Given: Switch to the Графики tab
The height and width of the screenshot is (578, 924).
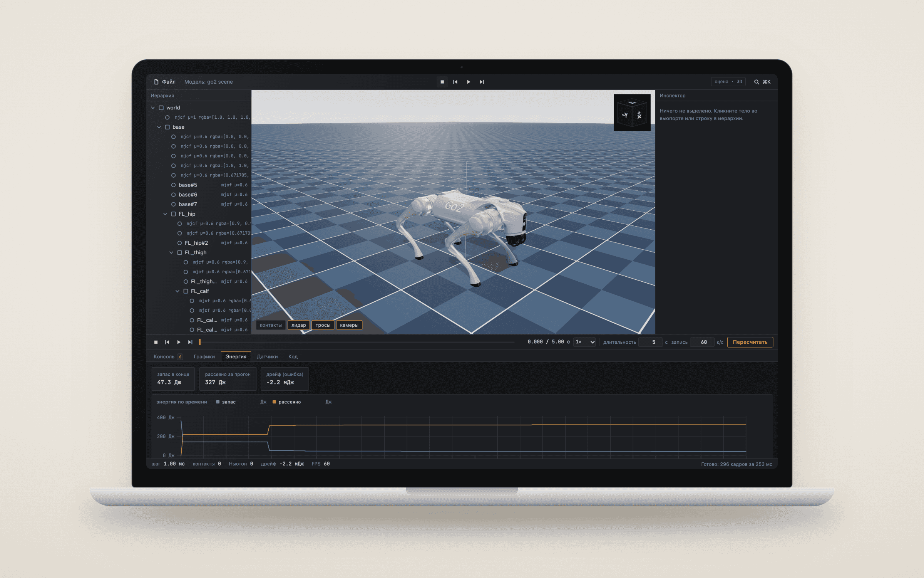Looking at the screenshot, I should [x=204, y=357].
